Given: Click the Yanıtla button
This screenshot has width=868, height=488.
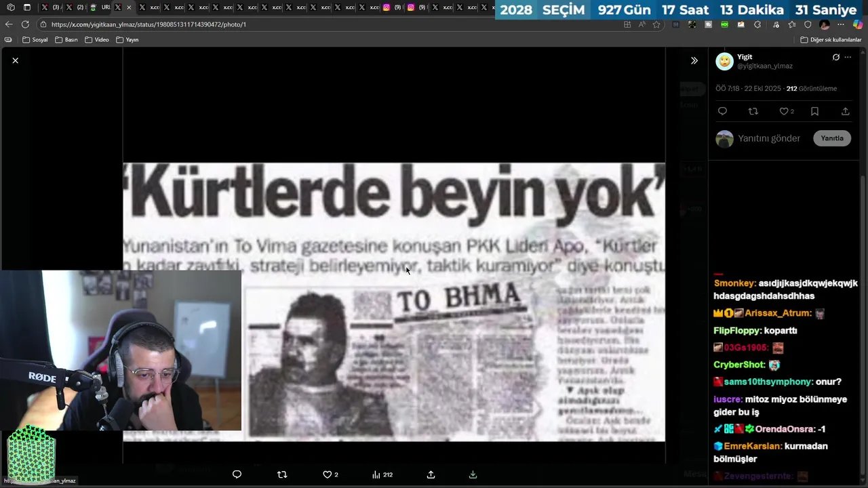Looking at the screenshot, I should [x=832, y=138].
